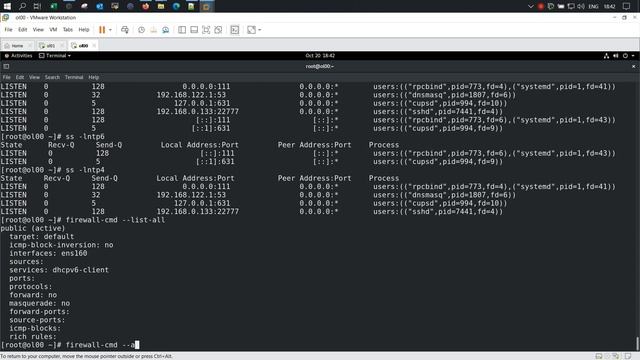Show the console view icon
This screenshot has width=640, height=360.
coord(235,30)
